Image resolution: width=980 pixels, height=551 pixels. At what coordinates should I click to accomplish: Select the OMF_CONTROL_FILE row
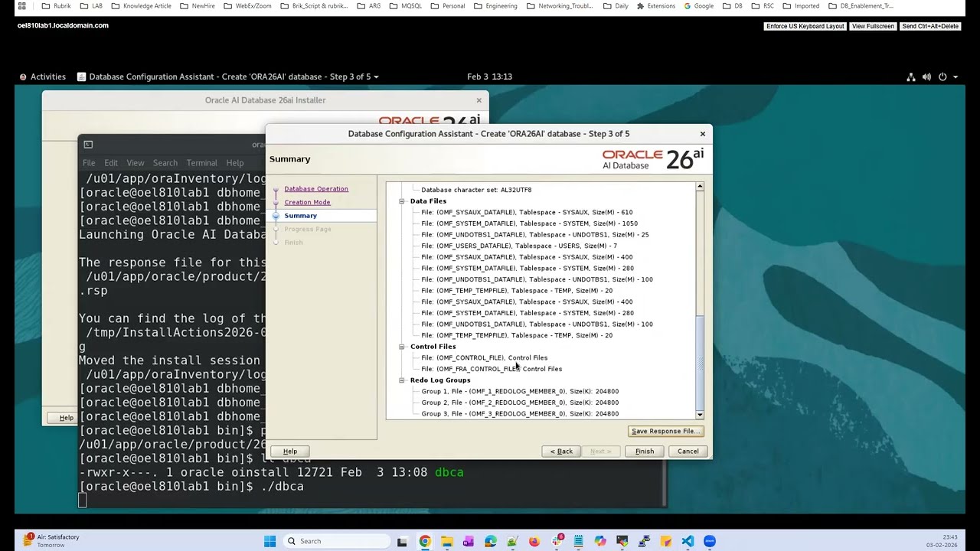coord(485,357)
